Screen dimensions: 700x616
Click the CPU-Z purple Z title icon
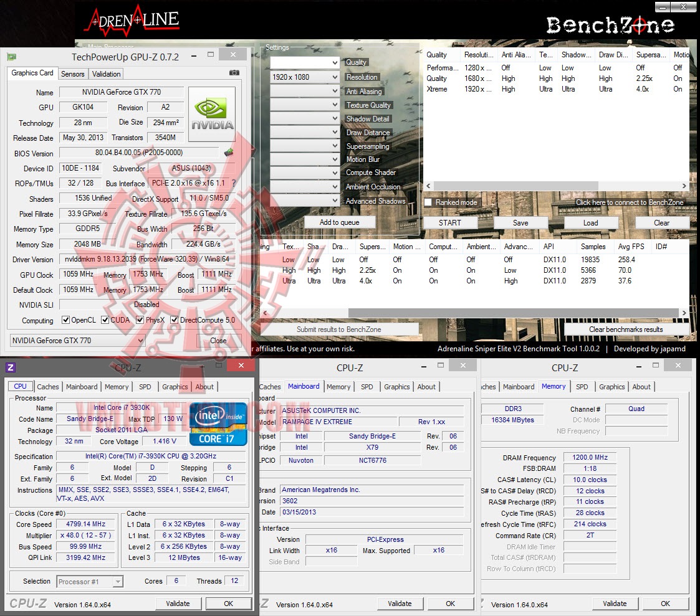pos(10,367)
